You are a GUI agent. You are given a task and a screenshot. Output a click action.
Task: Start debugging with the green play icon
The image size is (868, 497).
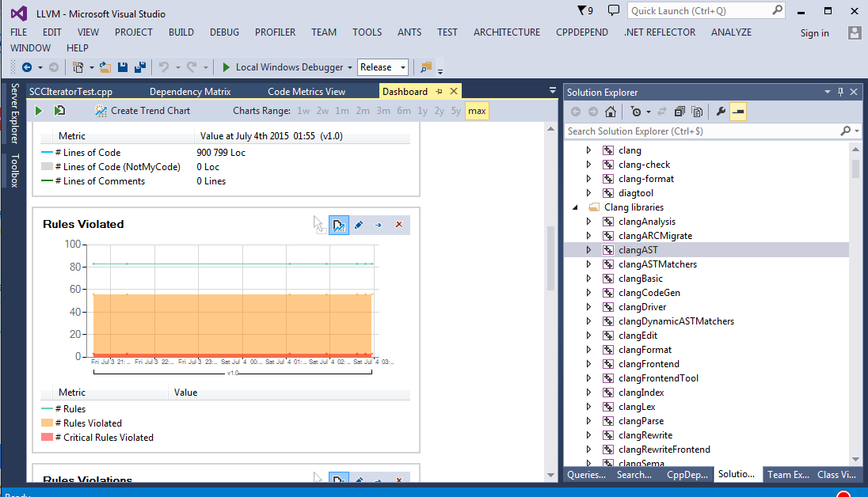[226, 67]
